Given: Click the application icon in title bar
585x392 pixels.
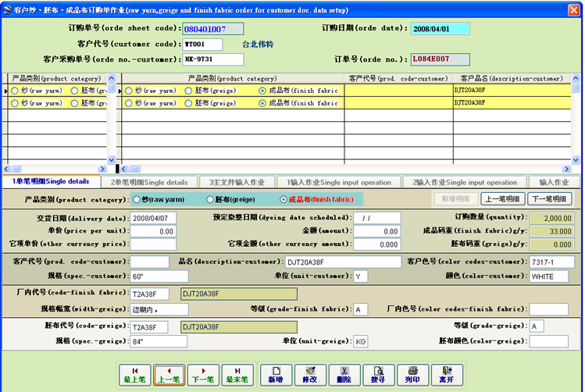Looking at the screenshot, I should [7, 9].
